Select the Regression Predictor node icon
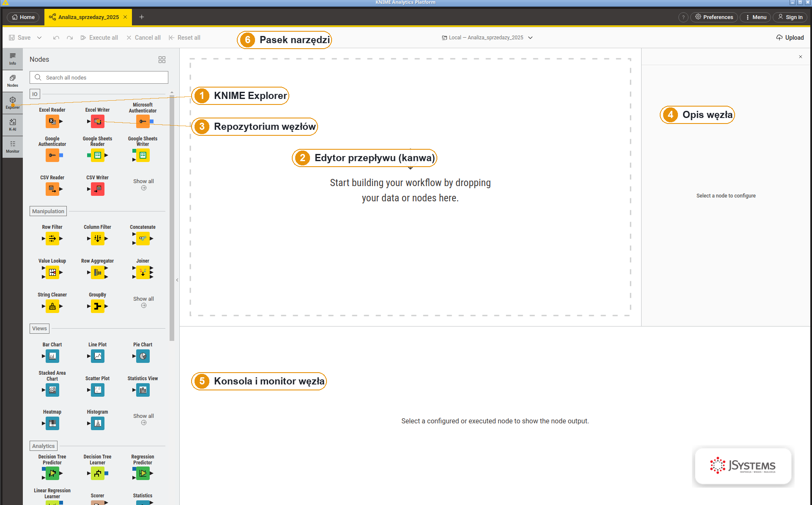Image resolution: width=812 pixels, height=505 pixels. point(143,474)
